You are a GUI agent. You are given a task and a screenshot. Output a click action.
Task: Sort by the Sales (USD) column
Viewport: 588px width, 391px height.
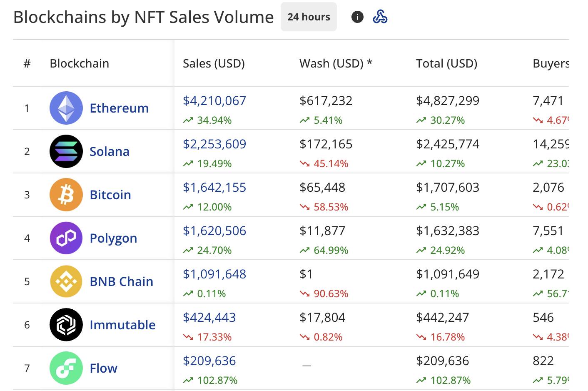(214, 63)
